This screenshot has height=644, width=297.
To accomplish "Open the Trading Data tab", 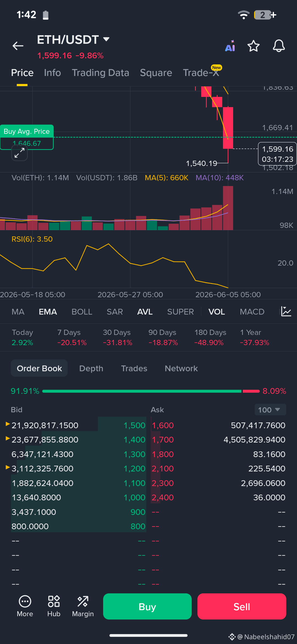I will [100, 73].
